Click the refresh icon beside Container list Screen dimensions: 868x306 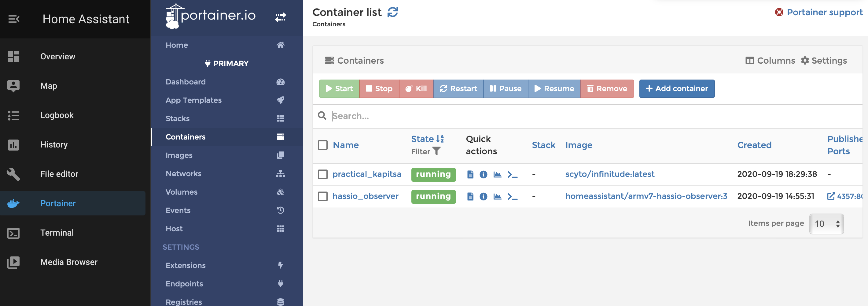coord(392,12)
